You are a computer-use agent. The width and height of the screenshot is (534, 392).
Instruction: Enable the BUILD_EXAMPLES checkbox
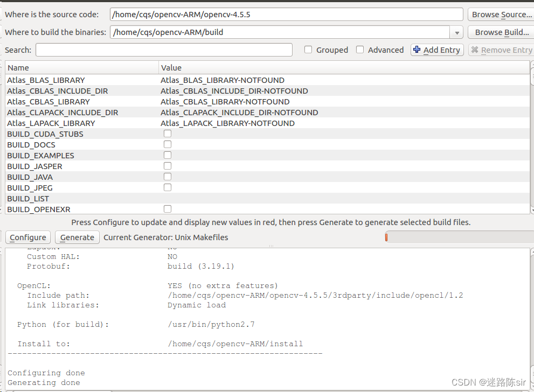(x=167, y=155)
